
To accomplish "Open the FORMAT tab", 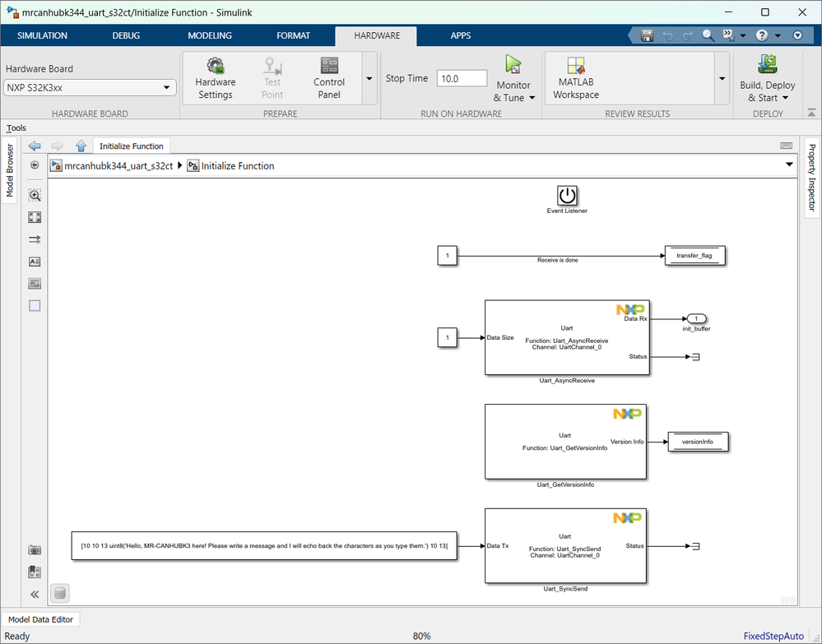I will [293, 35].
